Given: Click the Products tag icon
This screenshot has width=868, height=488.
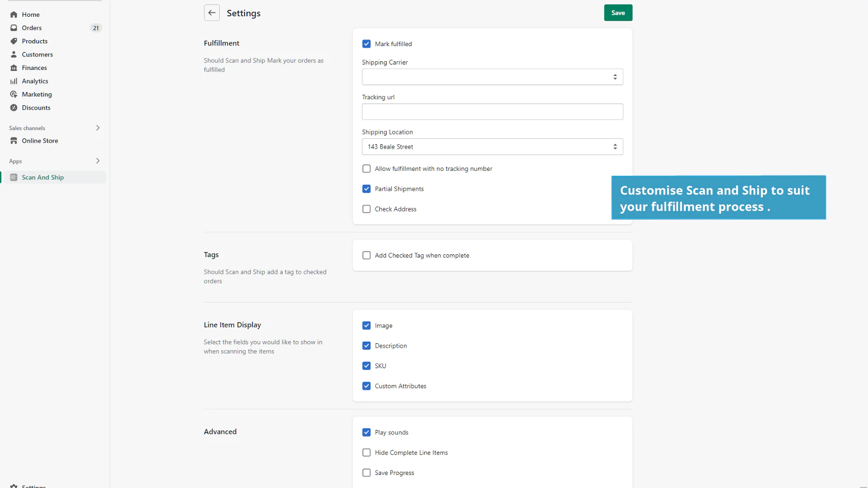Looking at the screenshot, I should pyautogui.click(x=14, y=41).
